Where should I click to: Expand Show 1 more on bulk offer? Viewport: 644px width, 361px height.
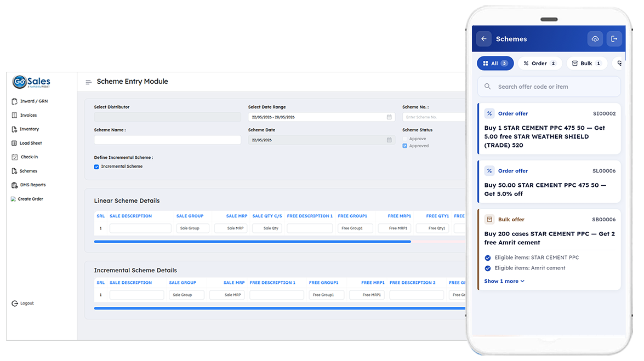[x=504, y=282]
